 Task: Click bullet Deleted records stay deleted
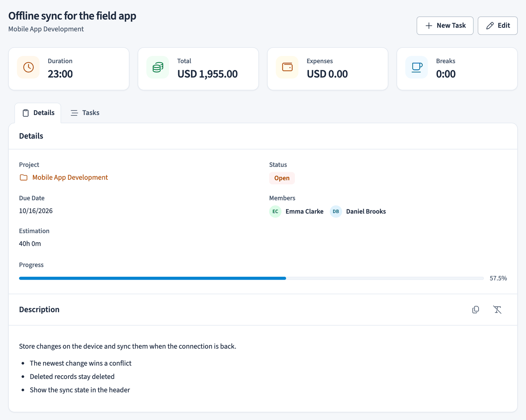72,377
